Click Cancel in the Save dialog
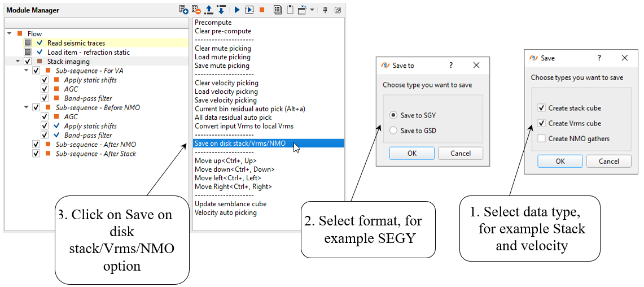 608,161
